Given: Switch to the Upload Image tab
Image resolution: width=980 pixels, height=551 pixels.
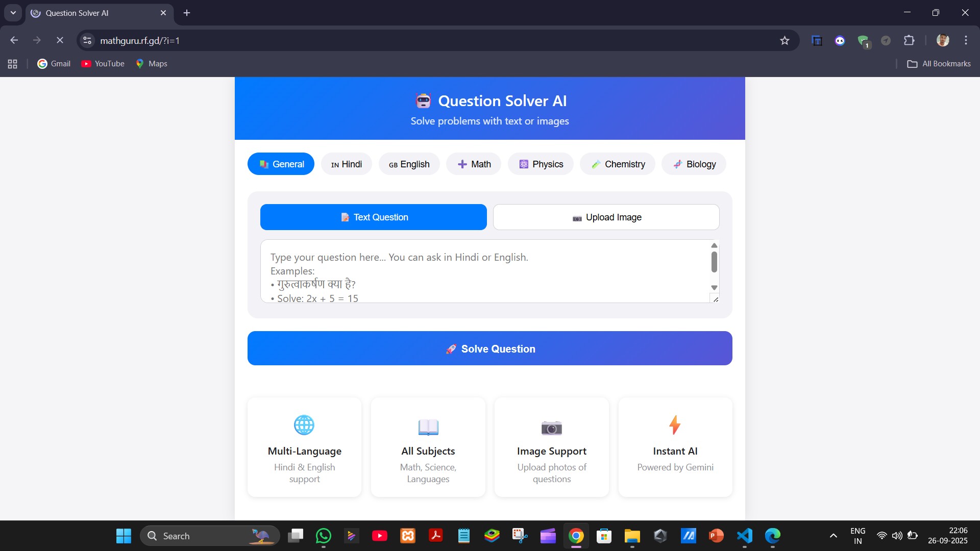Looking at the screenshot, I should (x=606, y=217).
